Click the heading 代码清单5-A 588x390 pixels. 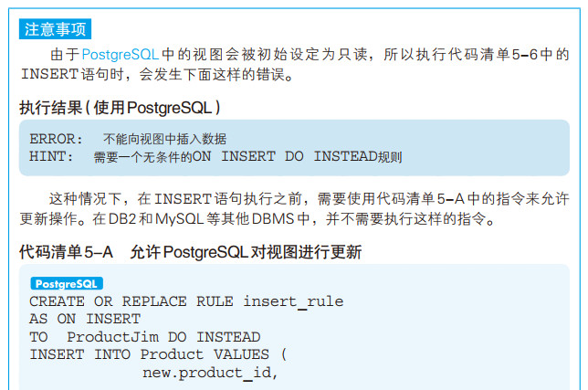coord(66,252)
